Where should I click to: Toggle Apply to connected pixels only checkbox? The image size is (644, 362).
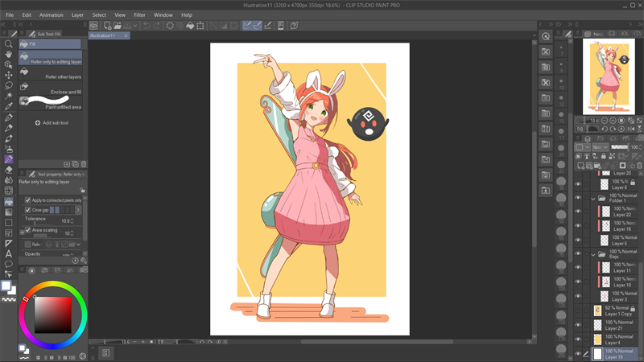pyautogui.click(x=28, y=200)
